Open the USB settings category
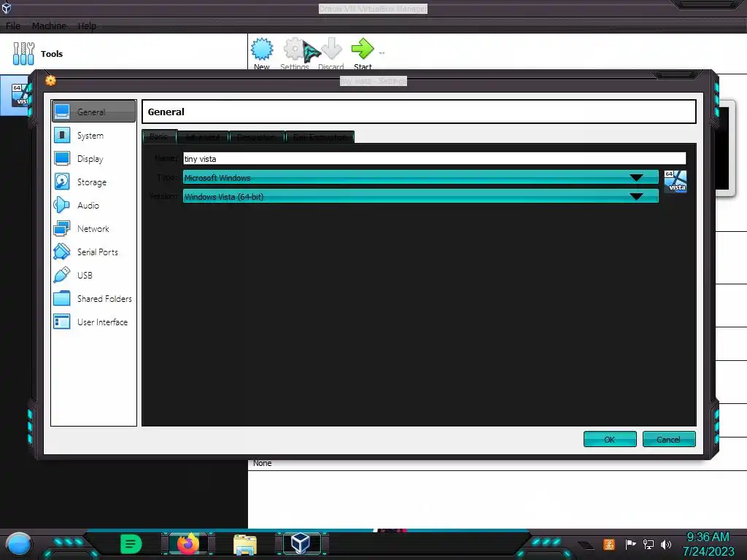The image size is (747, 560). tap(93, 275)
